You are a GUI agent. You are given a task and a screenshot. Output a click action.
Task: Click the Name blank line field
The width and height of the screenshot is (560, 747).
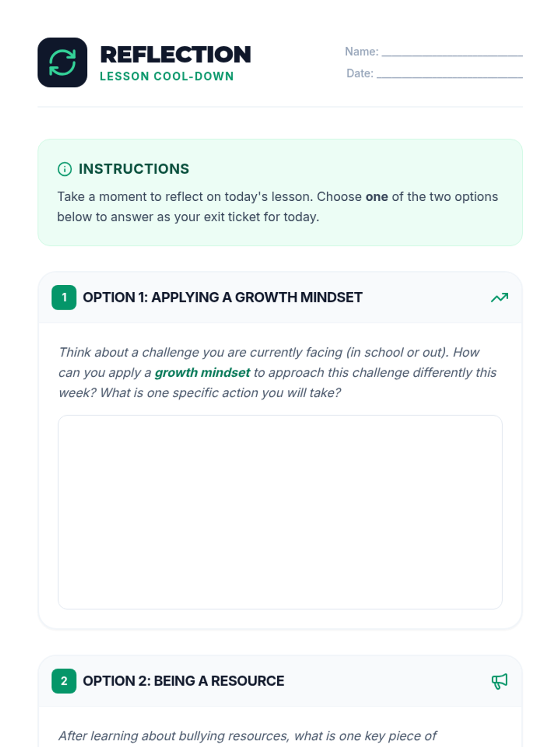(x=452, y=52)
